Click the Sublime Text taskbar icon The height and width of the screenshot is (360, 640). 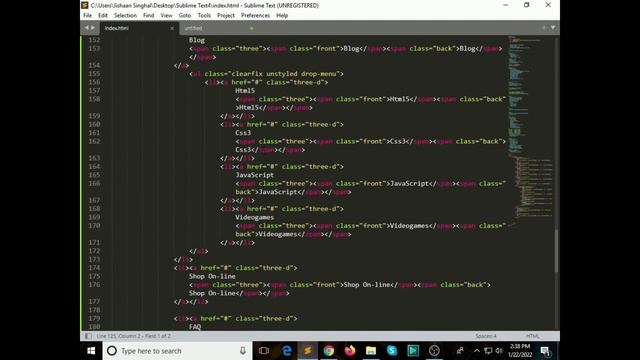(x=308, y=351)
